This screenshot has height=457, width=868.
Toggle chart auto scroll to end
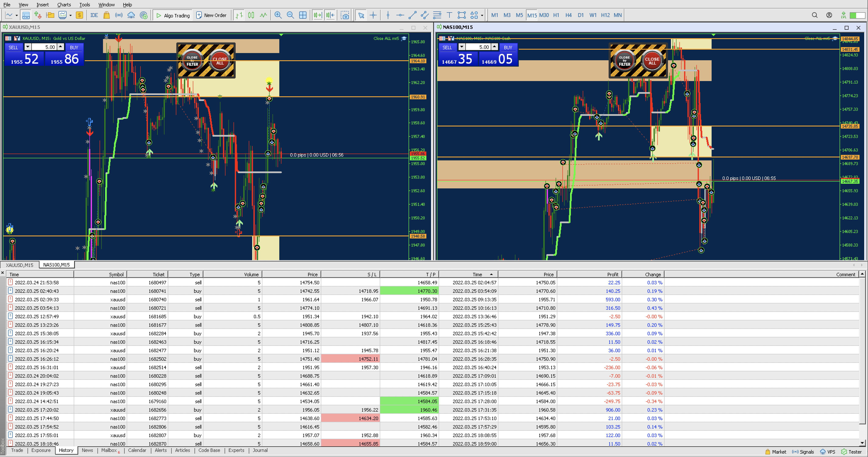tap(317, 15)
